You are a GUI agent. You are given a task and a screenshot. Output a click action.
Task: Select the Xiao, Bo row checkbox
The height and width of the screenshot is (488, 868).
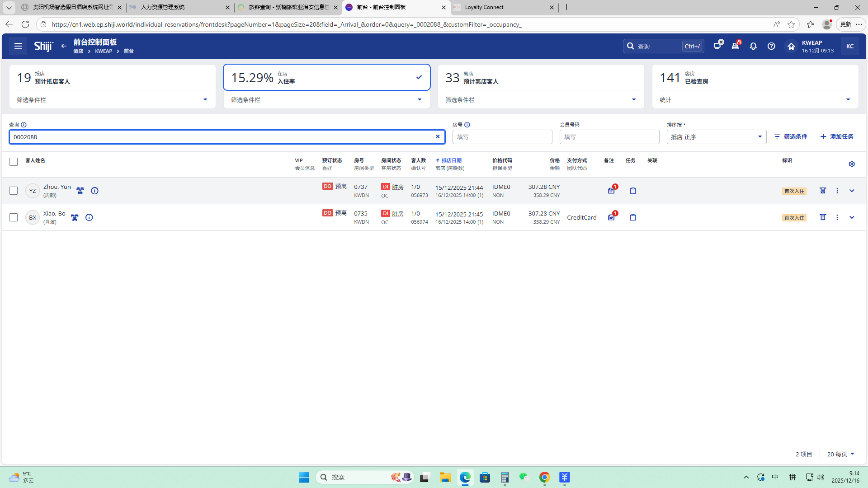pyautogui.click(x=14, y=217)
